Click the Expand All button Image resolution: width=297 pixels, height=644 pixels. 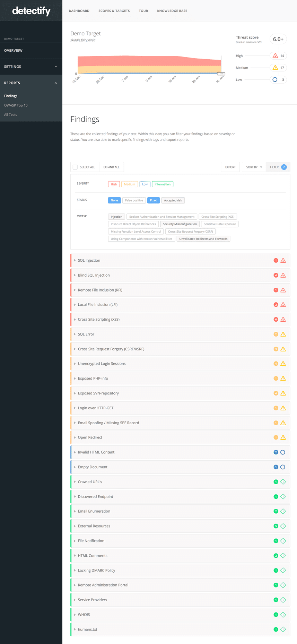coord(111,167)
